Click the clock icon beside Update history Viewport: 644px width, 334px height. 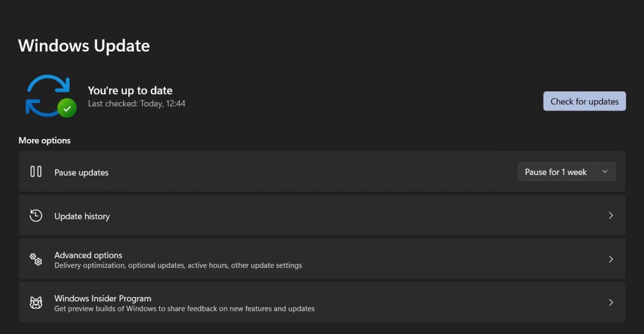pos(35,215)
